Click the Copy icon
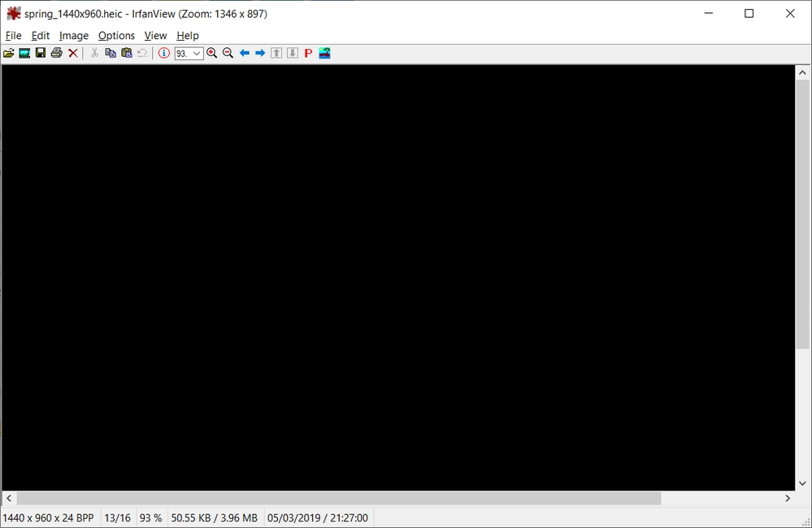The image size is (812, 528). click(111, 53)
